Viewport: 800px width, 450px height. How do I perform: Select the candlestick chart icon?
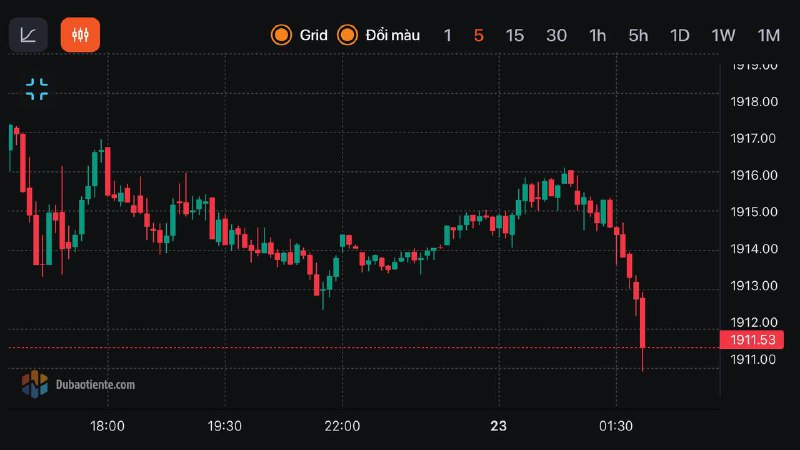(81, 35)
